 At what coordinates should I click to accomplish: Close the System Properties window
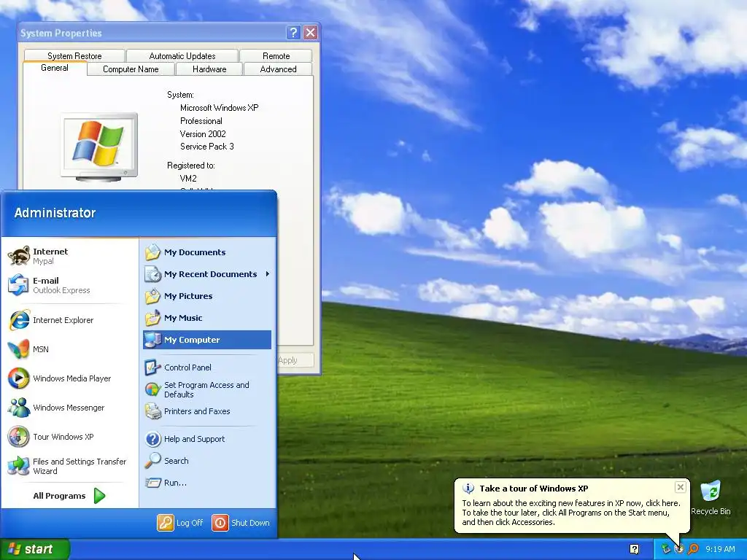point(311,32)
